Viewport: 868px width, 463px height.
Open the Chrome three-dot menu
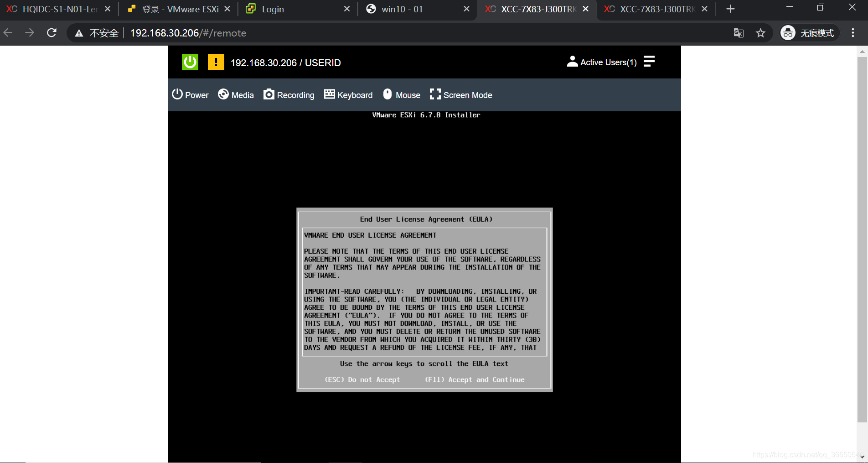tap(853, 33)
